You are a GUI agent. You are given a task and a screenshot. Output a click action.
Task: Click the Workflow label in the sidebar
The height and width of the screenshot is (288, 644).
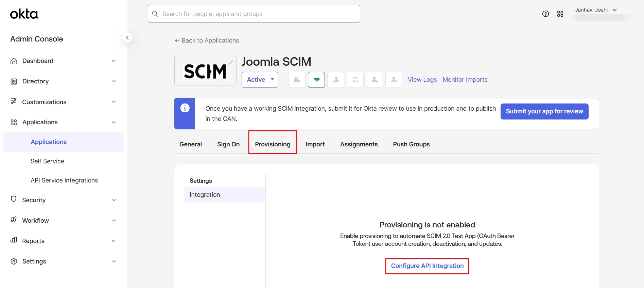pyautogui.click(x=35, y=221)
